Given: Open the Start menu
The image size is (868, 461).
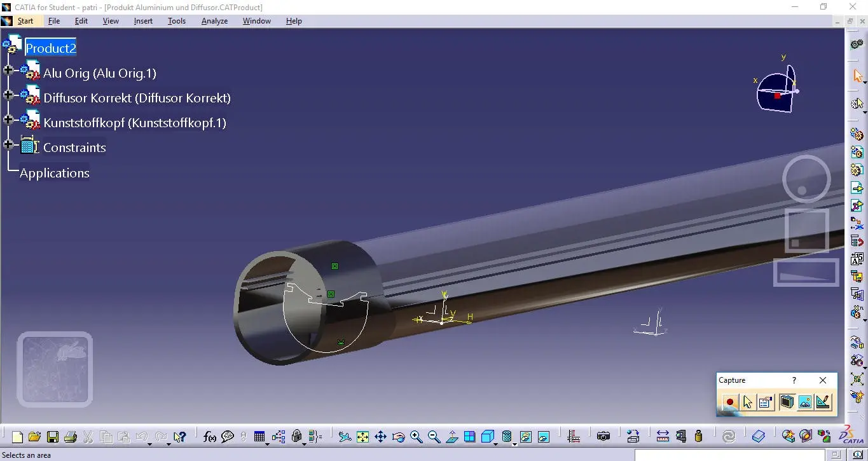Looking at the screenshot, I should click(25, 21).
